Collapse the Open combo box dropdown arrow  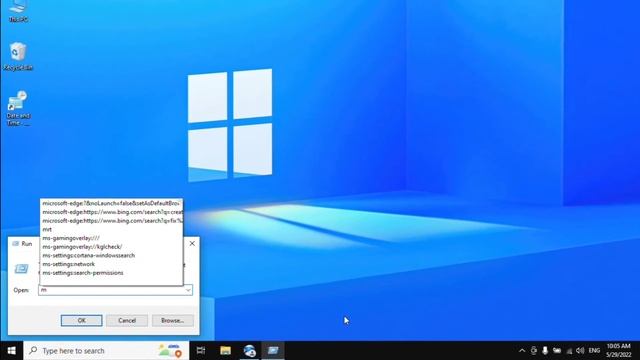(188, 290)
